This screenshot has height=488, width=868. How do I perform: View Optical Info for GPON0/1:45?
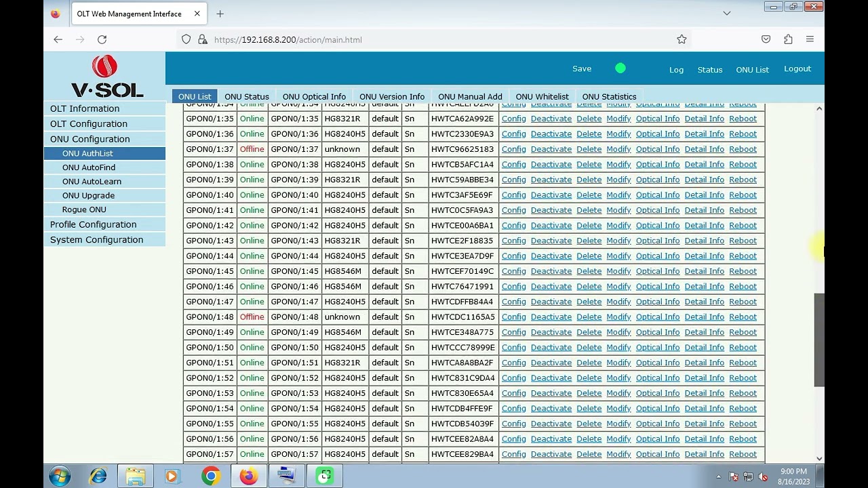657,271
